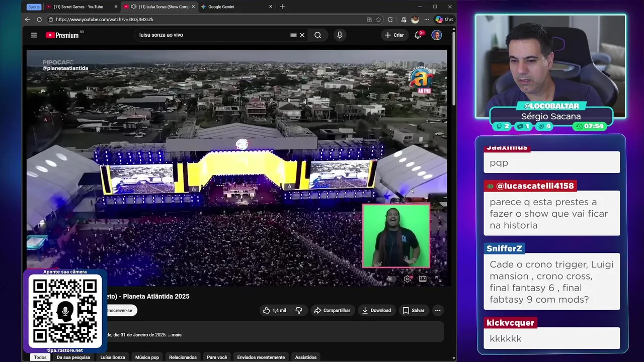Bookmark this page with star icon
The image size is (644, 362).
[378, 20]
